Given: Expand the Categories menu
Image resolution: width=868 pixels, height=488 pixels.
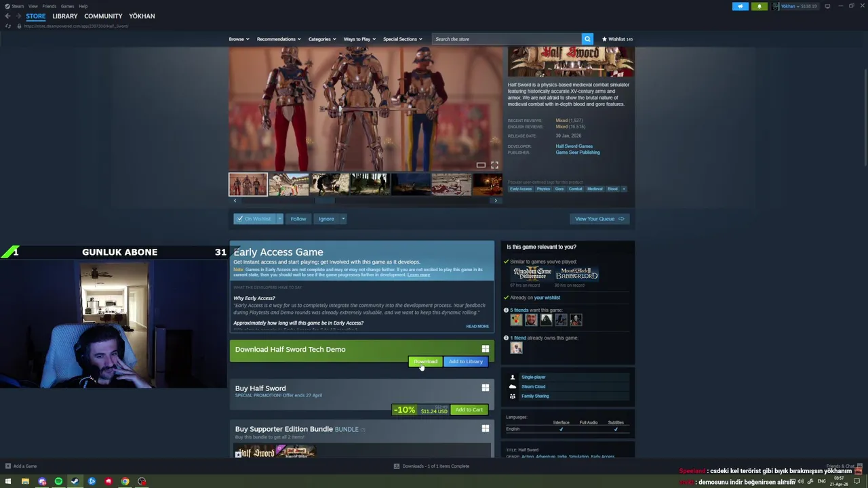Looking at the screenshot, I should click(x=322, y=39).
